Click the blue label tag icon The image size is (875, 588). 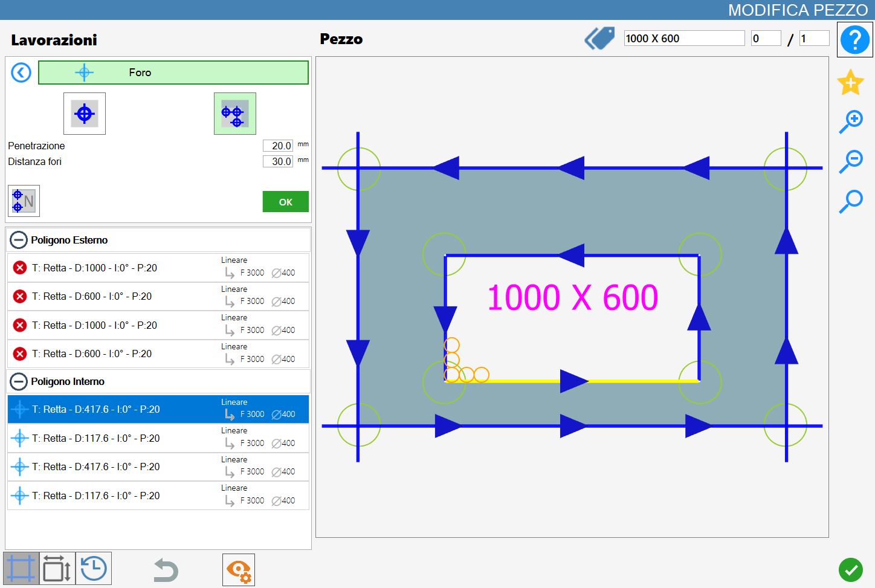coord(599,39)
